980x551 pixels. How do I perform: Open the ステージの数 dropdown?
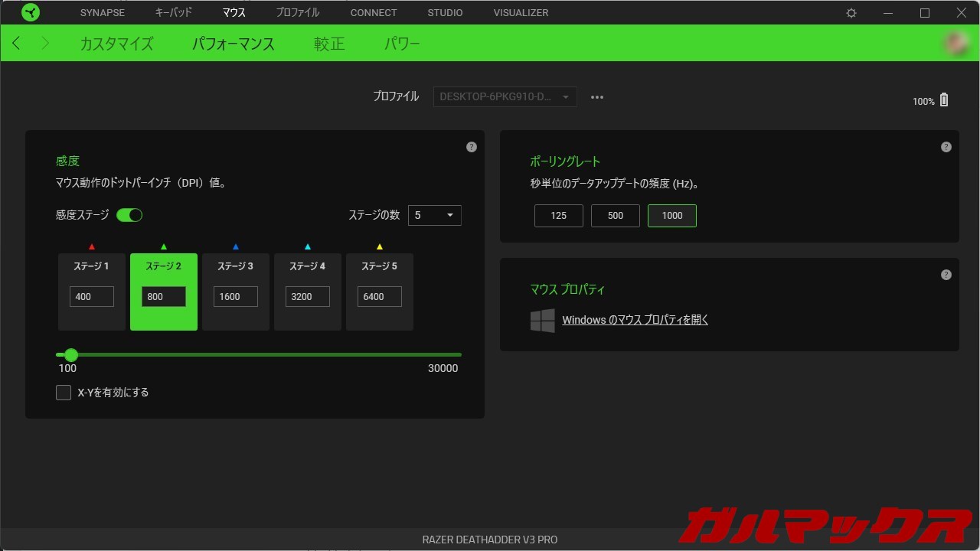(x=434, y=215)
